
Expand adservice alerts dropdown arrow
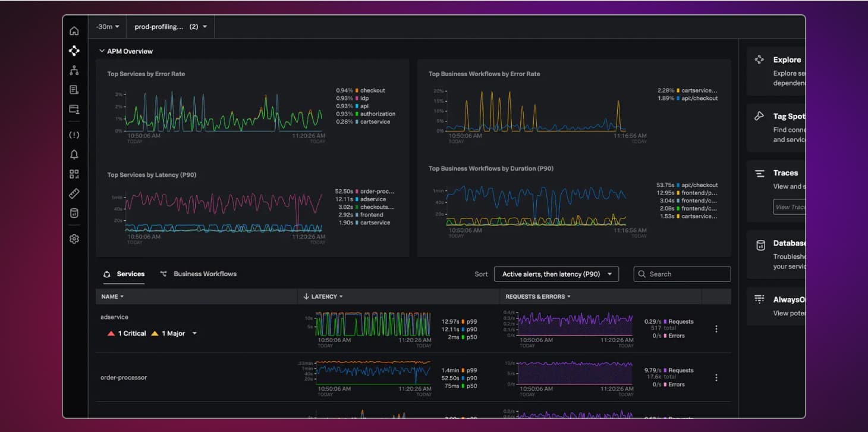click(x=194, y=334)
